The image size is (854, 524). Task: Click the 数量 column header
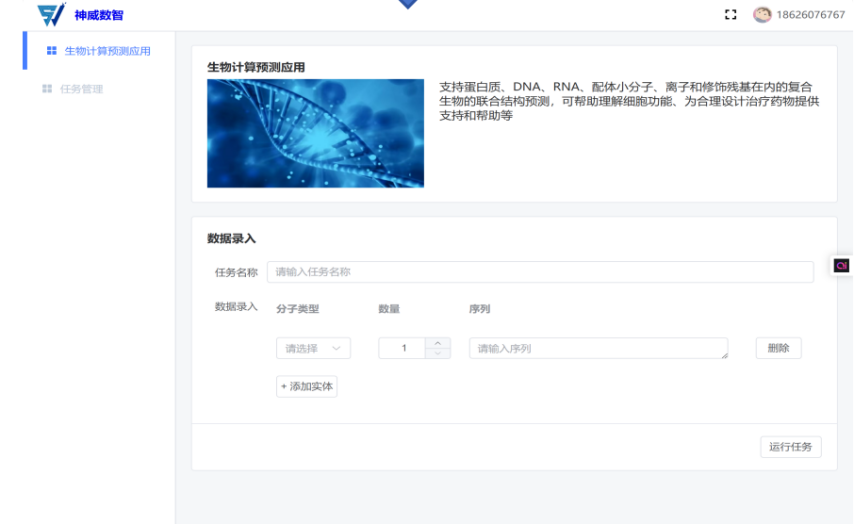point(389,309)
